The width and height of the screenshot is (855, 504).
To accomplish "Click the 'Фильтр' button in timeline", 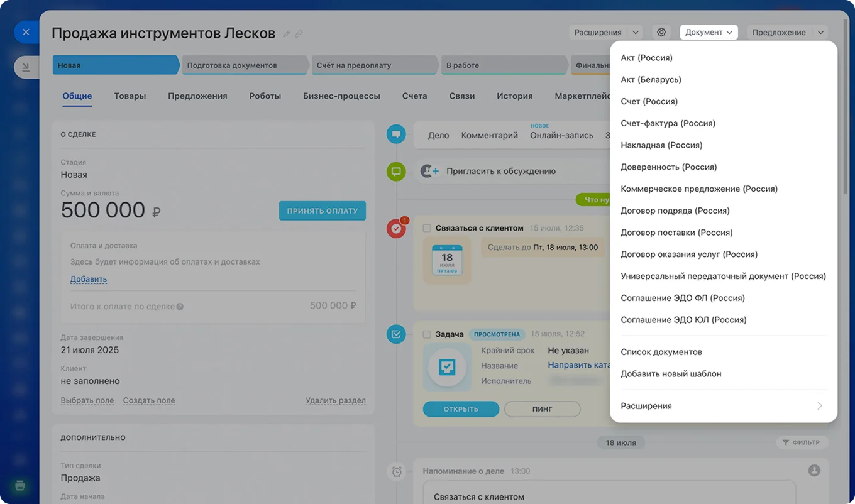I will [801, 442].
